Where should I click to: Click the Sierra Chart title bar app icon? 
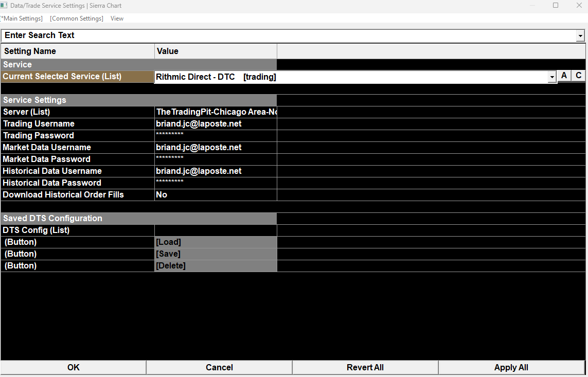pyautogui.click(x=4, y=5)
